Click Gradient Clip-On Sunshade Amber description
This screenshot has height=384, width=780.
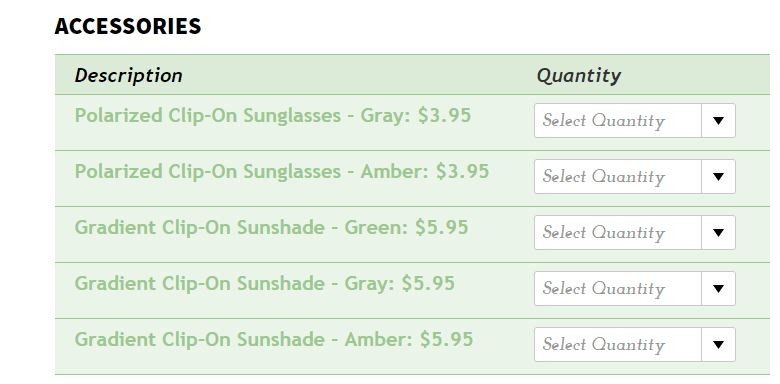tap(274, 340)
